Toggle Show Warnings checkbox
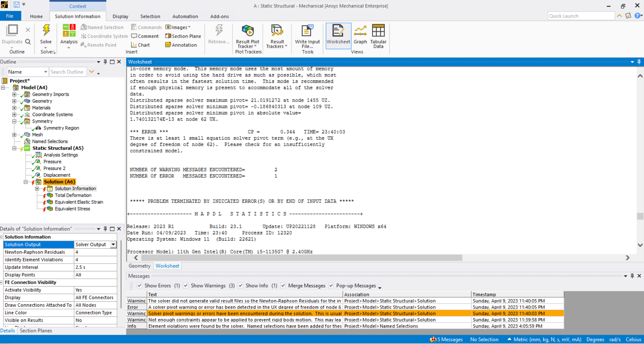The image size is (644, 344). (x=186, y=285)
